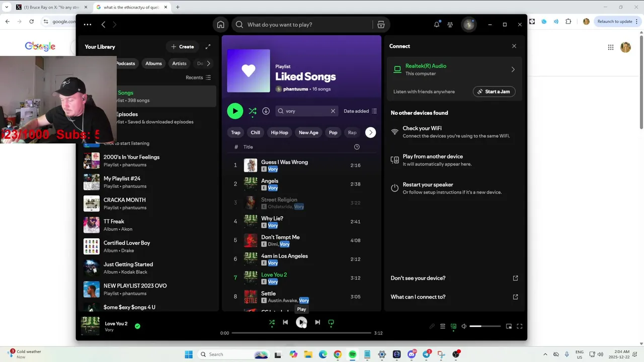Open the What's New notification bell
Image resolution: width=644 pixels, height=362 pixels.
[x=437, y=25]
